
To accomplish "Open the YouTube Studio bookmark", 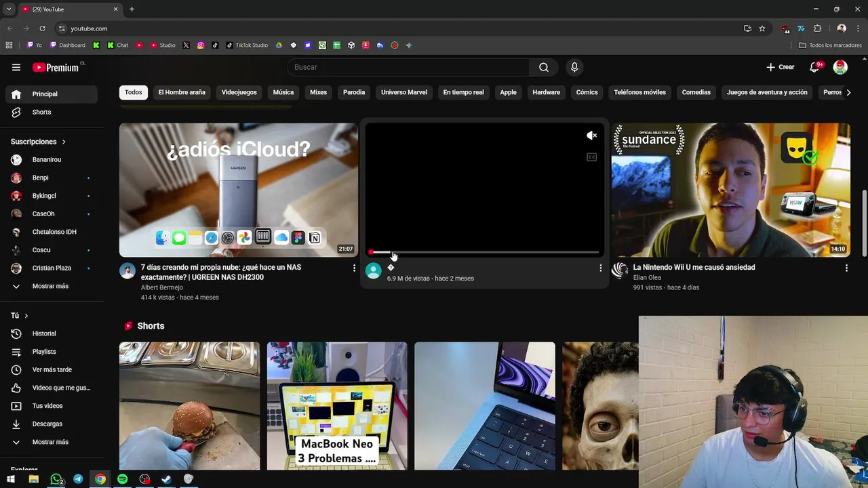I will (x=163, y=45).
